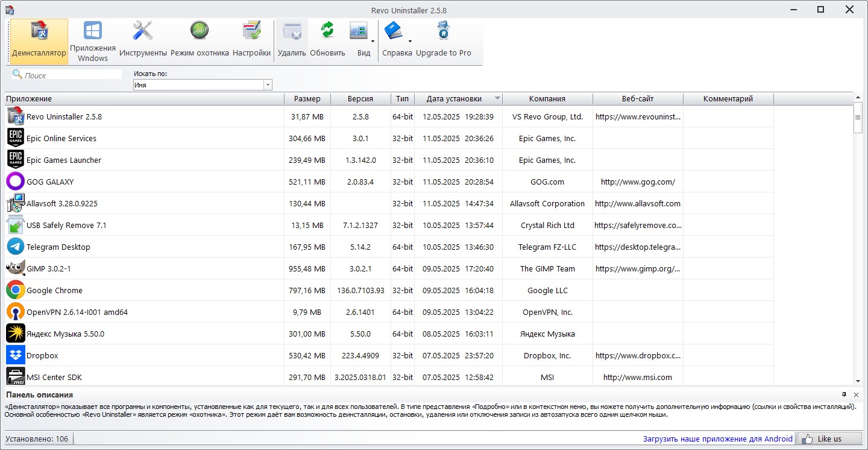
Task: Close the Панель описания panel
Action: pos(856,395)
